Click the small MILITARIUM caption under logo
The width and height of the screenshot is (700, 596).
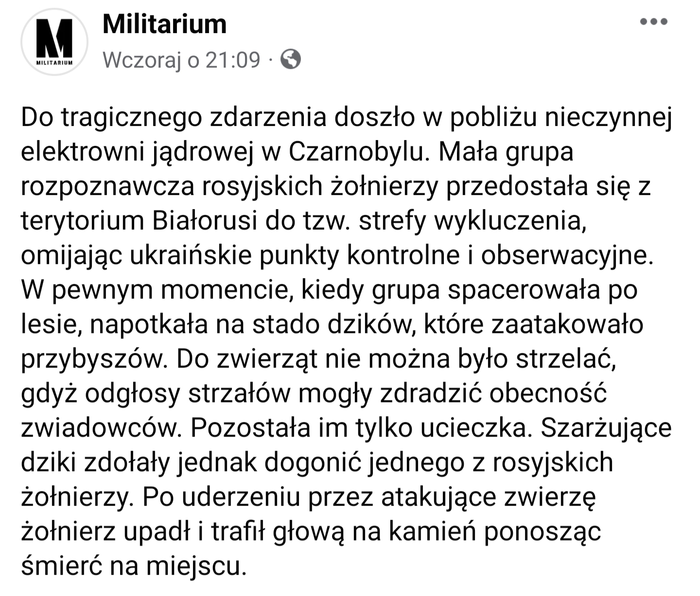tap(54, 63)
